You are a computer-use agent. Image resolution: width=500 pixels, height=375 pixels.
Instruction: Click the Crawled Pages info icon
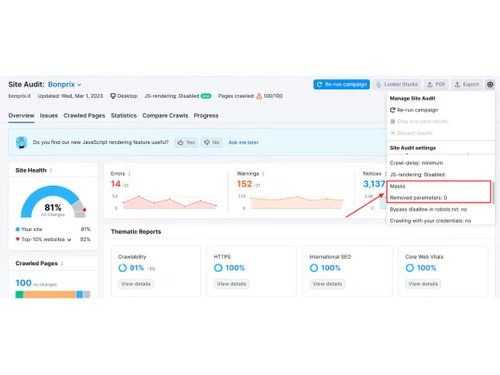coord(62,263)
